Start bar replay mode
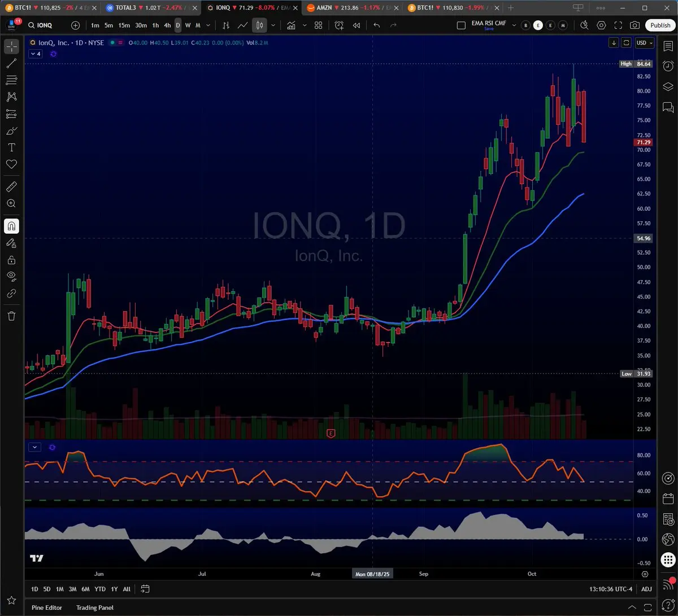 (357, 25)
